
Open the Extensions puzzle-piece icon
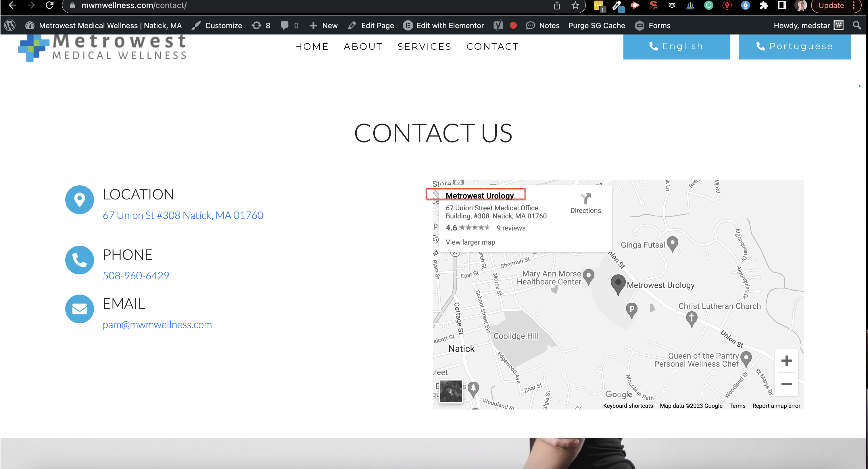click(764, 5)
